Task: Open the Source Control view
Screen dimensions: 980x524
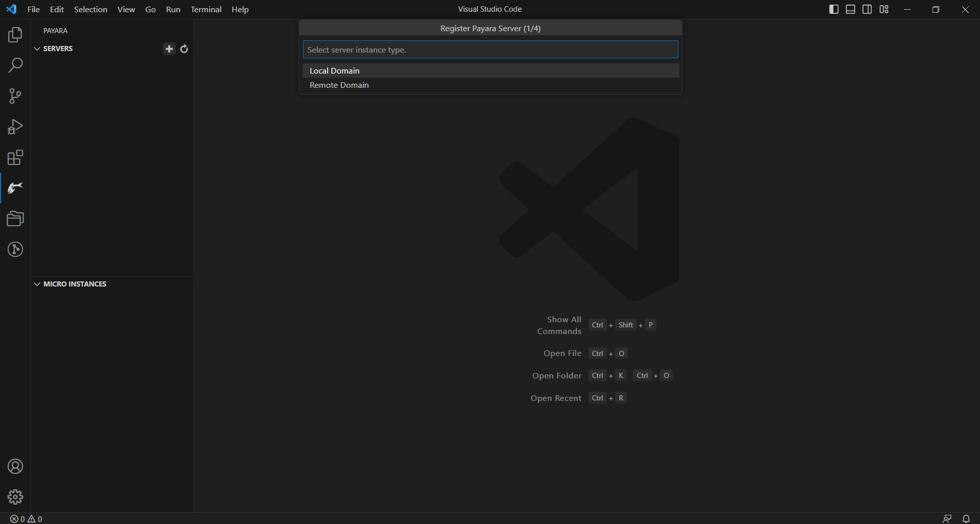Action: [x=15, y=96]
